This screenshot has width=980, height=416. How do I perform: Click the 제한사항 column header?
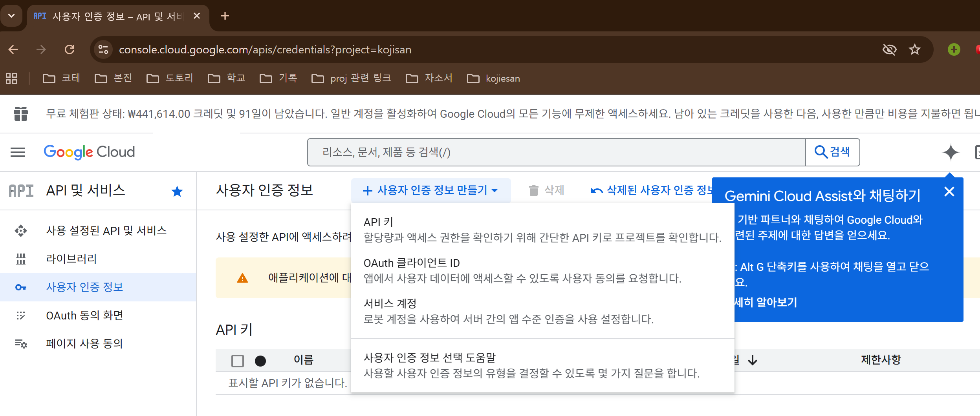[881, 360]
